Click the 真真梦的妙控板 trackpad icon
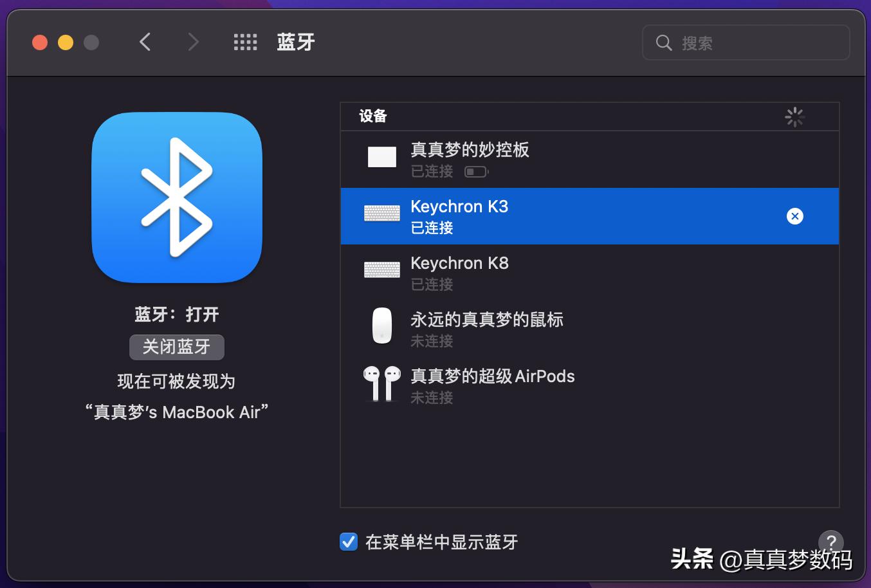 381,156
